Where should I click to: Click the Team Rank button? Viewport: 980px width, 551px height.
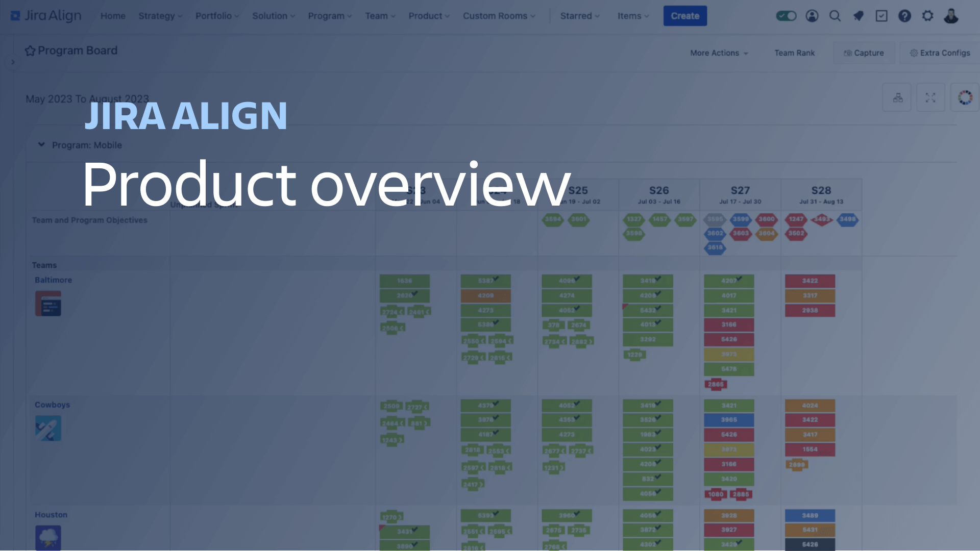794,53
